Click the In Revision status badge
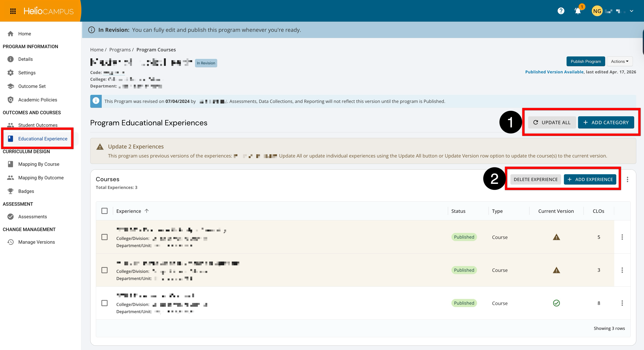Viewport: 644px width, 350px height. click(x=206, y=63)
